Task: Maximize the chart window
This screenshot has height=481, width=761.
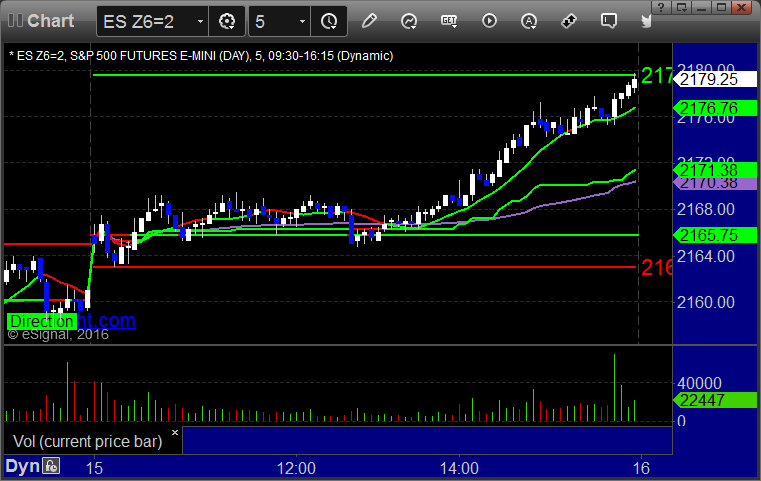Action: click(x=722, y=7)
